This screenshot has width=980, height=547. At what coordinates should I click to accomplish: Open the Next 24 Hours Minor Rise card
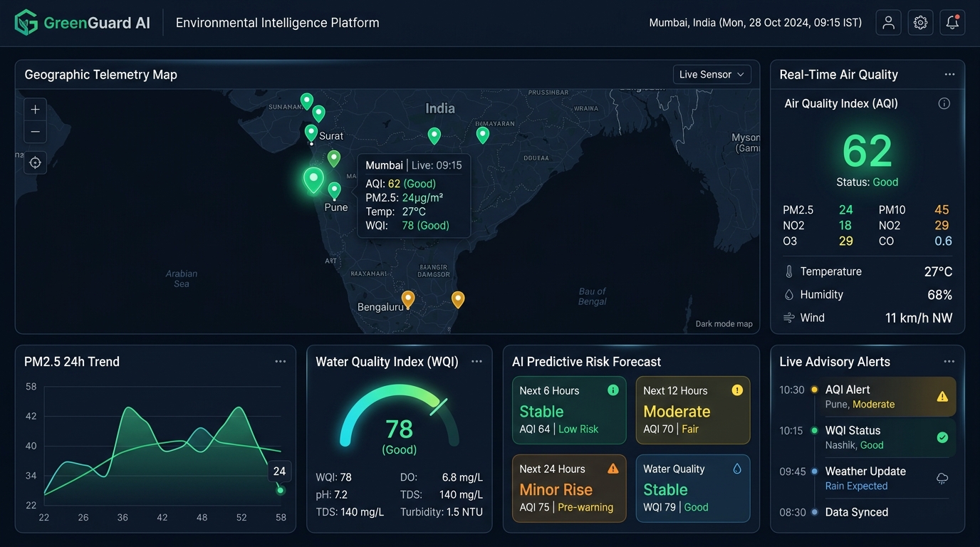(569, 489)
